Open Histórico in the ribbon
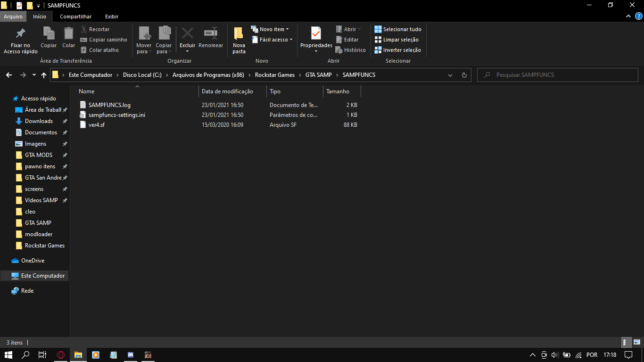Screen dimensions: 644x362 click(350, 50)
